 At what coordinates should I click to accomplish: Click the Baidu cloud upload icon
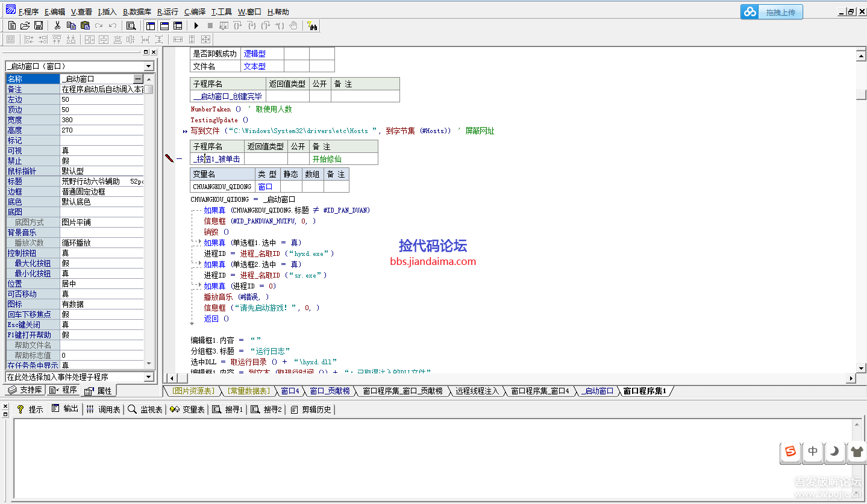(x=750, y=11)
